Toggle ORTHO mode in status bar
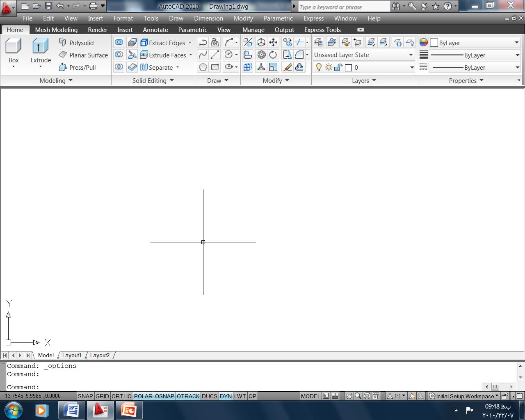The width and height of the screenshot is (525, 420). click(x=121, y=396)
